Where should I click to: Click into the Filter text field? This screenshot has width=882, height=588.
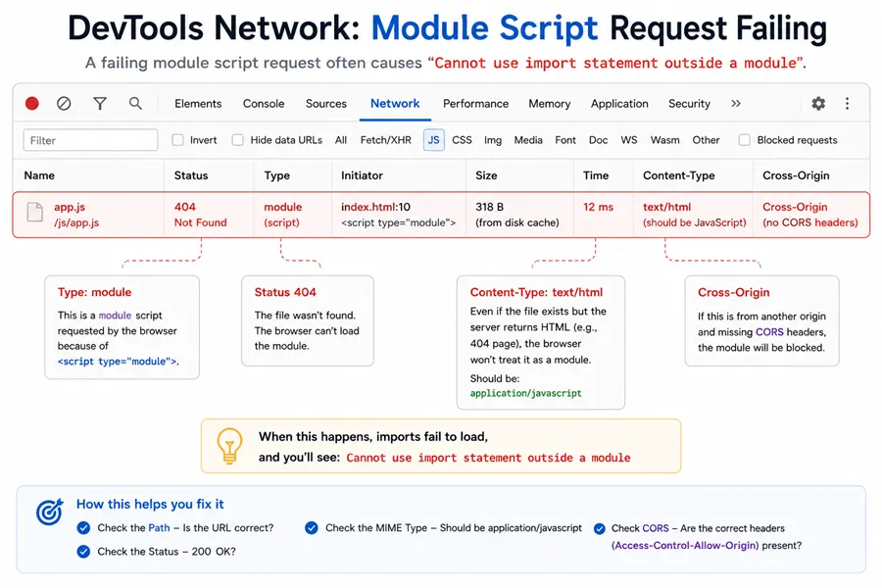coord(90,140)
